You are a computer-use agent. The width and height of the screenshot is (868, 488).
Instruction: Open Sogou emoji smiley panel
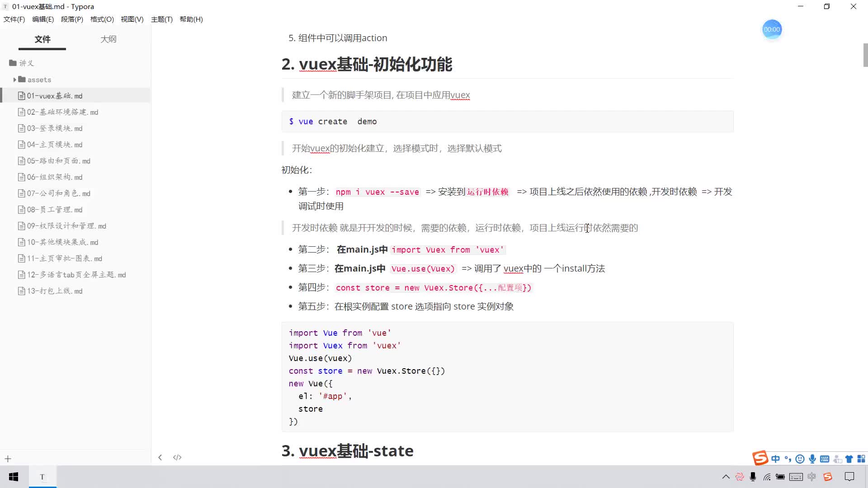point(800,459)
